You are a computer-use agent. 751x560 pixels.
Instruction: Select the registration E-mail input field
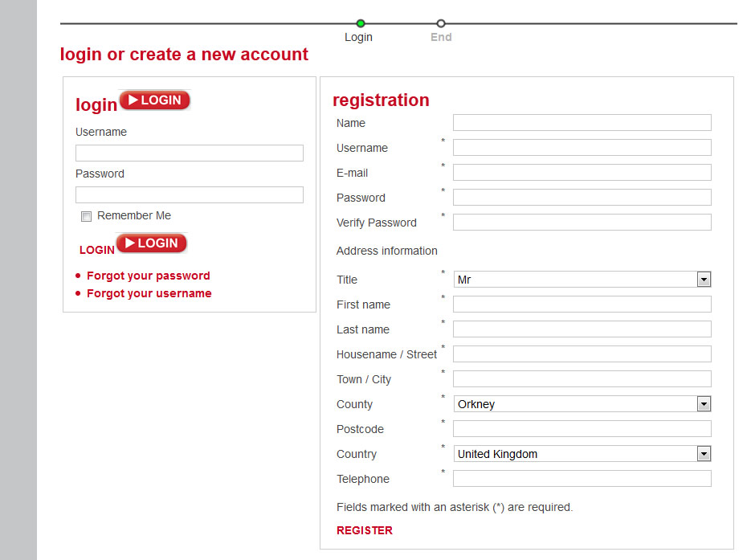pos(582,173)
